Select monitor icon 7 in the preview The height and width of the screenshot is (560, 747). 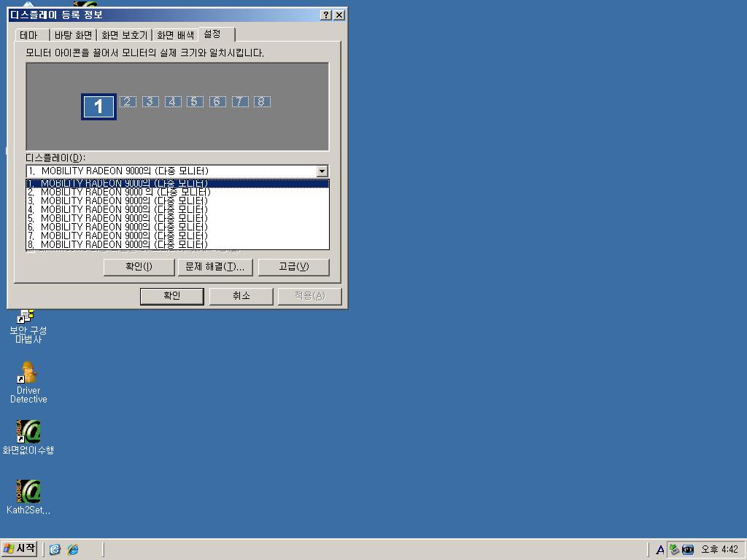(x=240, y=101)
